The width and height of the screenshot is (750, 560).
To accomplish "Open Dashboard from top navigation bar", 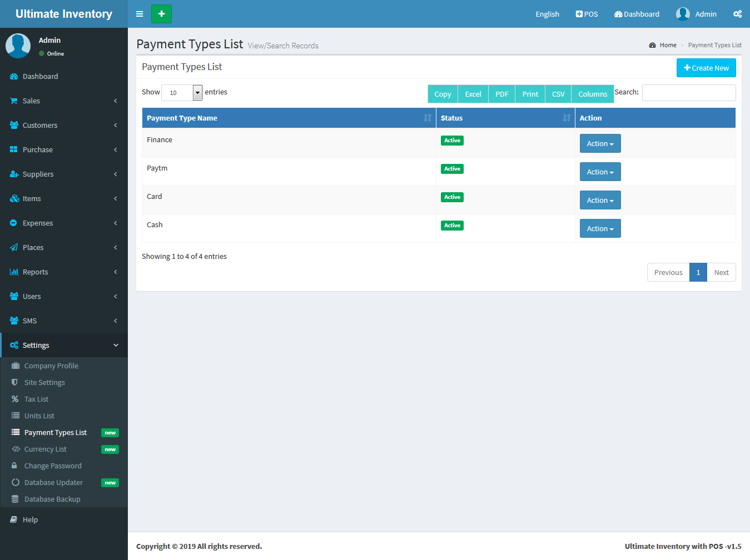I will (x=637, y=14).
